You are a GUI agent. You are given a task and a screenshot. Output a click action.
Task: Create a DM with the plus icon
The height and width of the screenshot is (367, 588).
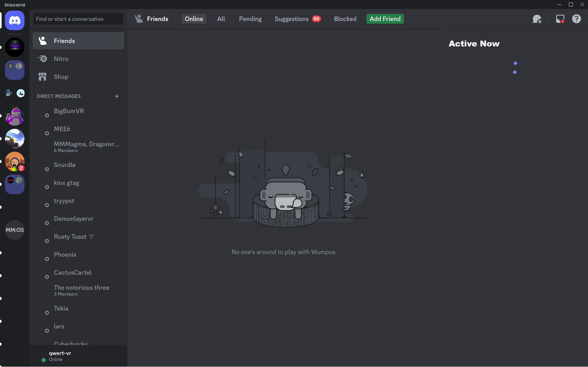point(117,96)
